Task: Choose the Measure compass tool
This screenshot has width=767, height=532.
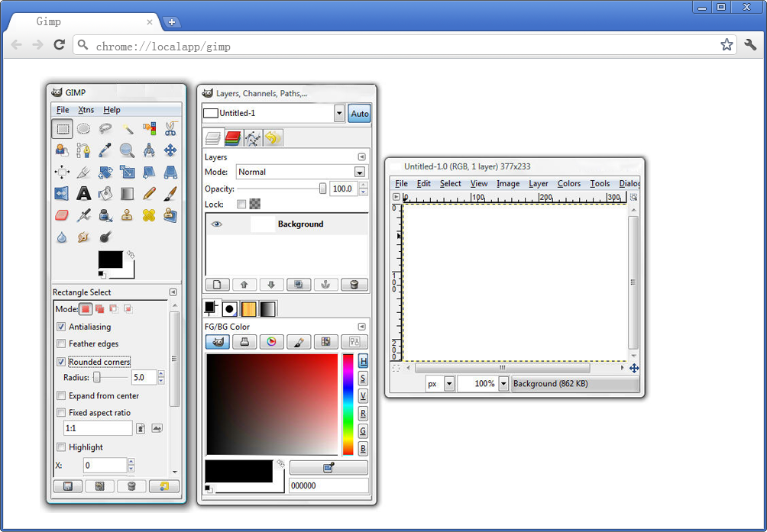Action: point(149,150)
